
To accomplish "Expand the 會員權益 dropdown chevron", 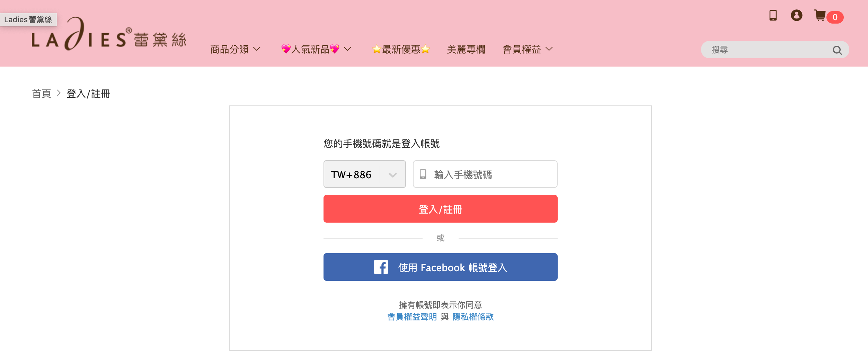I will (x=549, y=49).
